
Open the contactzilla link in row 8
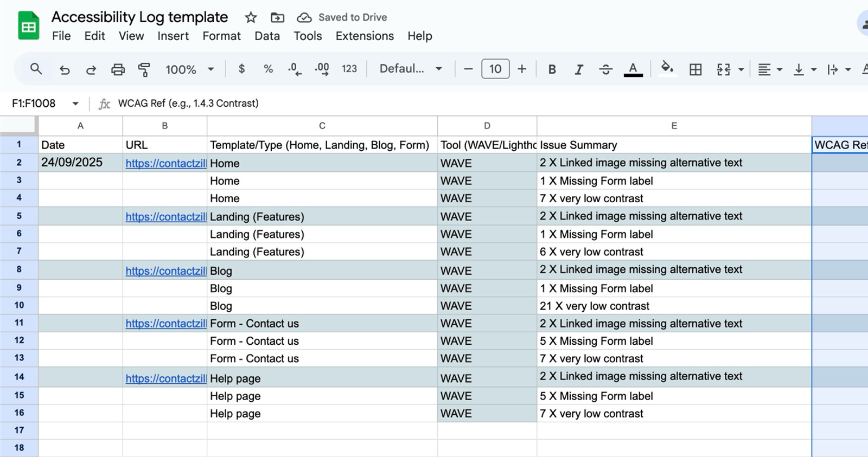(165, 271)
